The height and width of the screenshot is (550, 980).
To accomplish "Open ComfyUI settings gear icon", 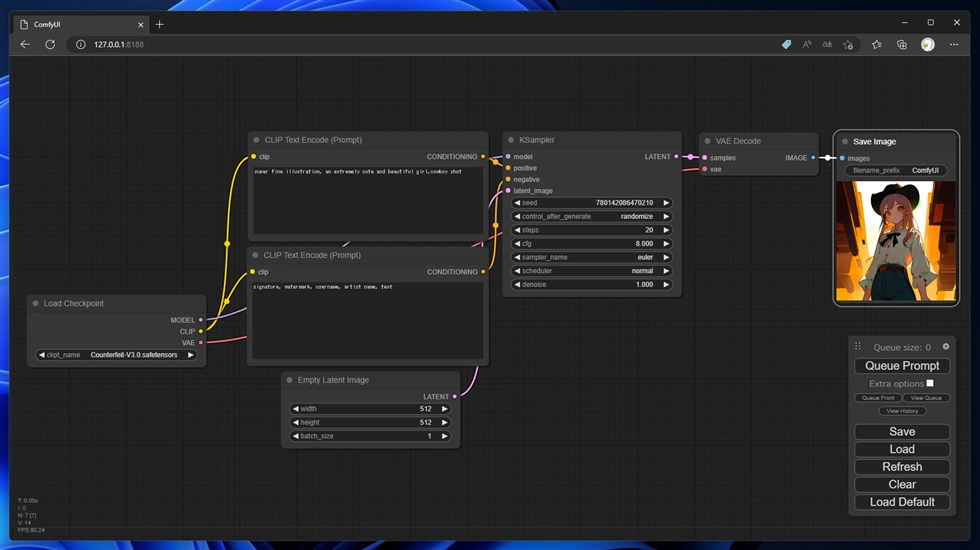I will pyautogui.click(x=946, y=347).
